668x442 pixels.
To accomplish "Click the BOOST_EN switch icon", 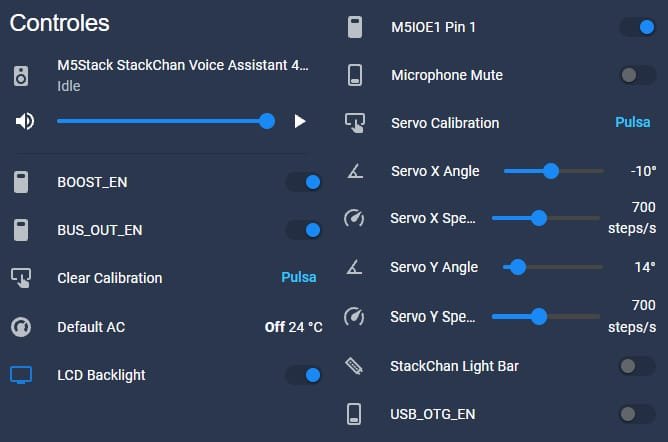I will [21, 182].
